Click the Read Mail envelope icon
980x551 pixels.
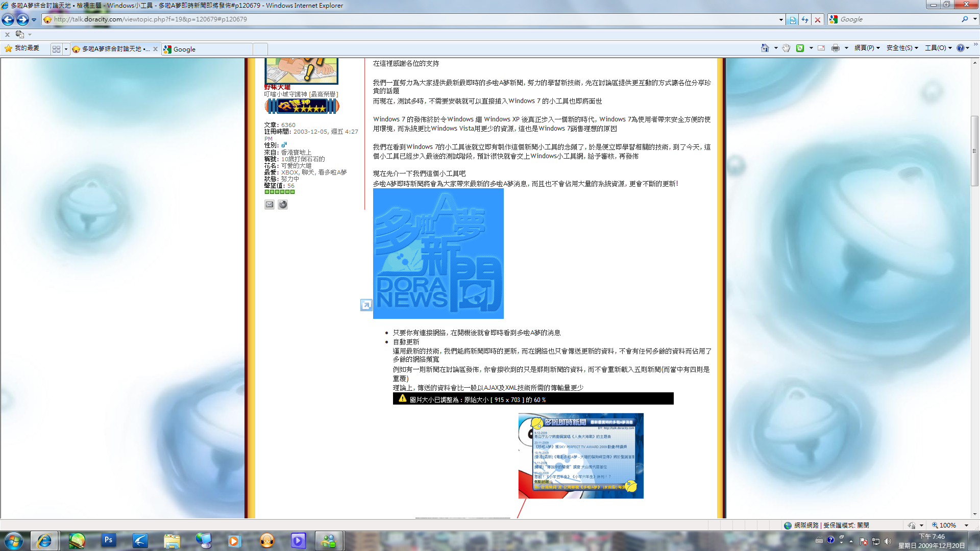coord(821,48)
